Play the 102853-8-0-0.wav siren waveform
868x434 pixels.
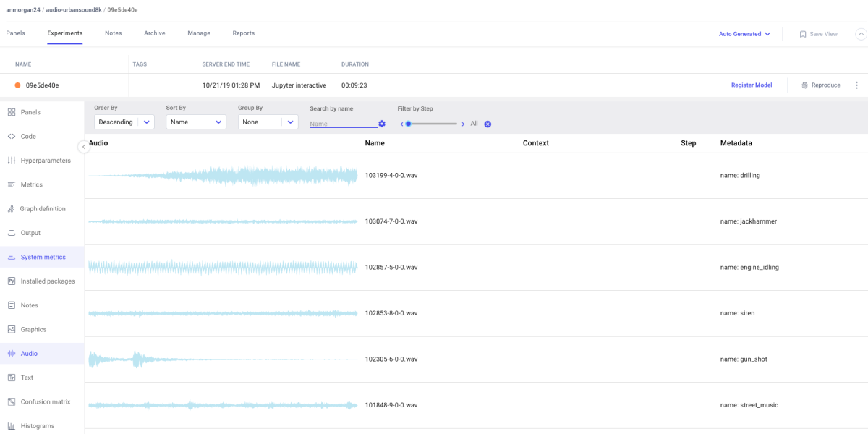pos(223,313)
